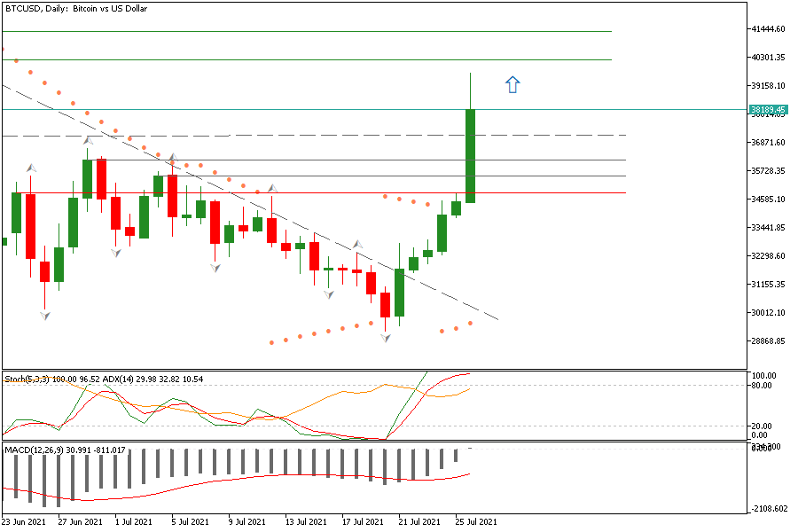
Task: Select the MACD(12,26,9) indicator label
Action: [34, 450]
